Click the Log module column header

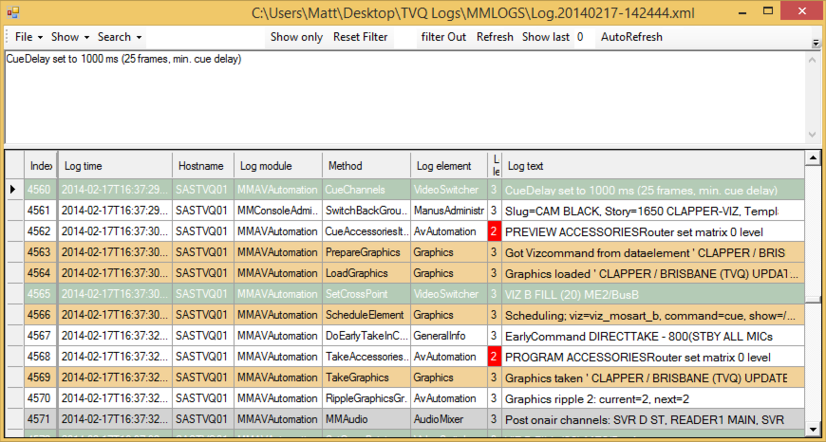pyautogui.click(x=277, y=165)
